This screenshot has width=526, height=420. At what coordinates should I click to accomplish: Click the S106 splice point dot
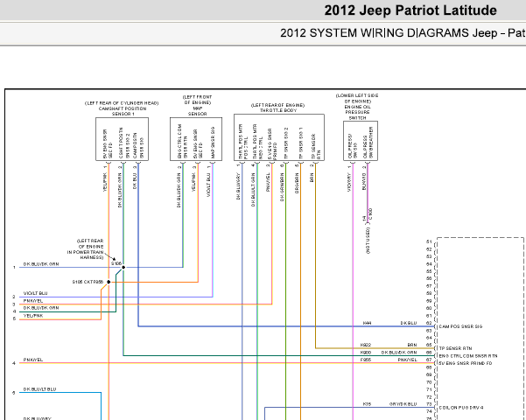coord(123,268)
